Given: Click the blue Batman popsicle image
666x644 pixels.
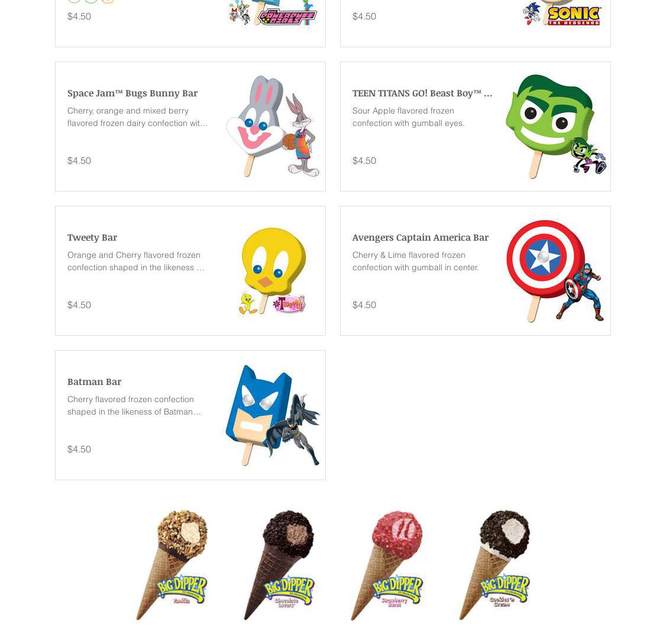Looking at the screenshot, I should click(x=273, y=415).
